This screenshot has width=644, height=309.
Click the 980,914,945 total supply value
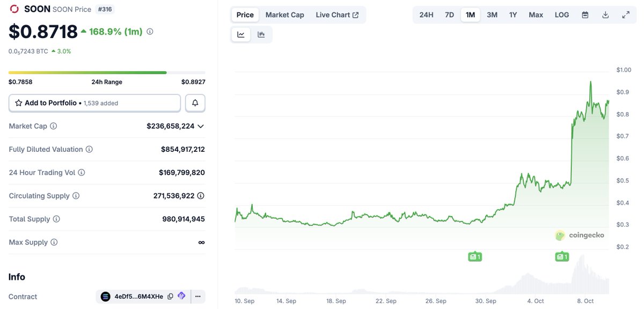[184, 219]
